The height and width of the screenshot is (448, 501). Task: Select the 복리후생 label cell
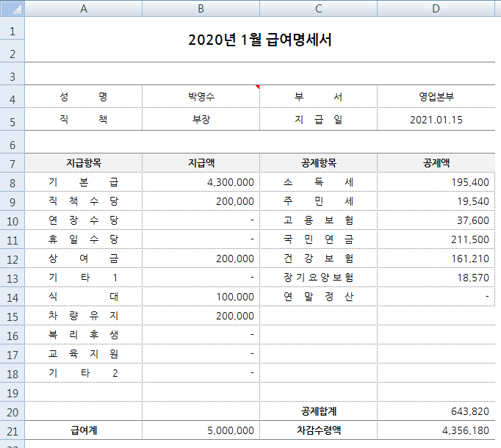click(x=84, y=335)
